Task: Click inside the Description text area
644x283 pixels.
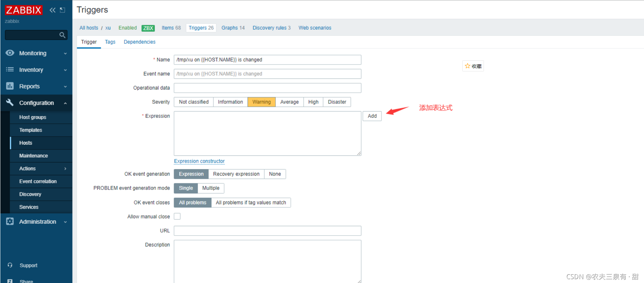Action: click(x=267, y=261)
